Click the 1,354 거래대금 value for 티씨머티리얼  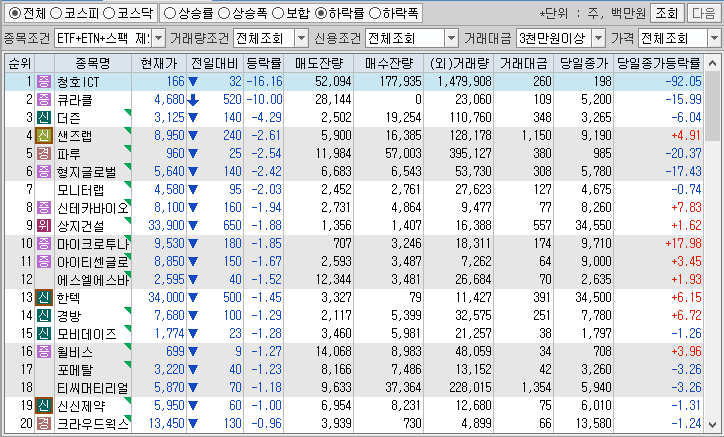pyautogui.click(x=537, y=388)
